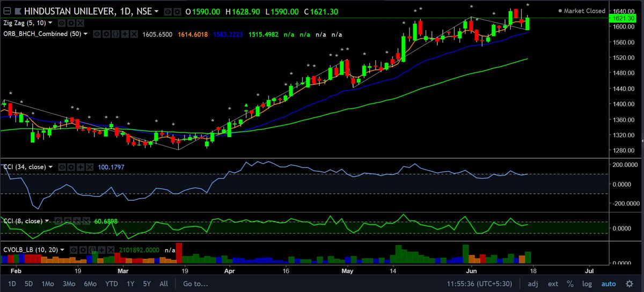
Task: Open settings gear for the main symbol
Action: [177, 12]
